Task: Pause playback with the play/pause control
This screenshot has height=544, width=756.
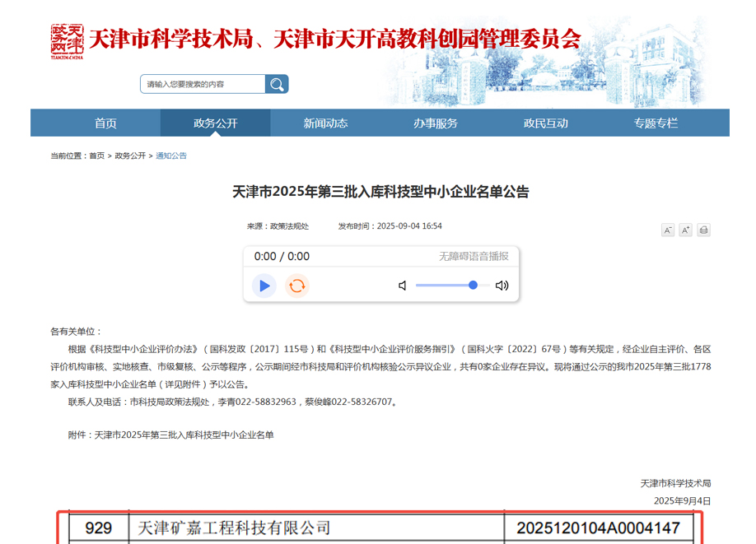Action: click(x=264, y=286)
